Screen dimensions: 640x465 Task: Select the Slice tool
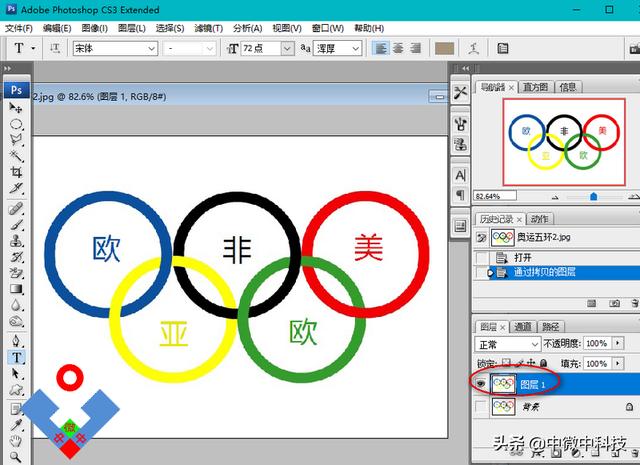[16, 188]
